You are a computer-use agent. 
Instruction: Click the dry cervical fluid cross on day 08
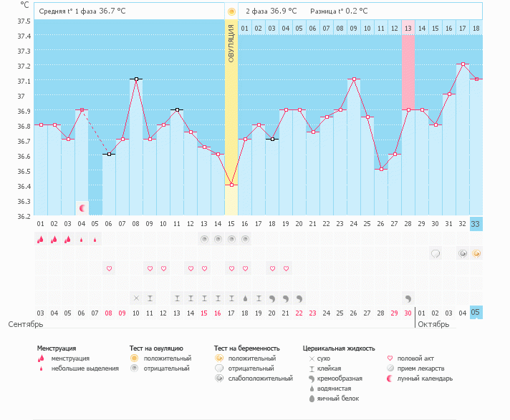pyautogui.click(x=136, y=298)
